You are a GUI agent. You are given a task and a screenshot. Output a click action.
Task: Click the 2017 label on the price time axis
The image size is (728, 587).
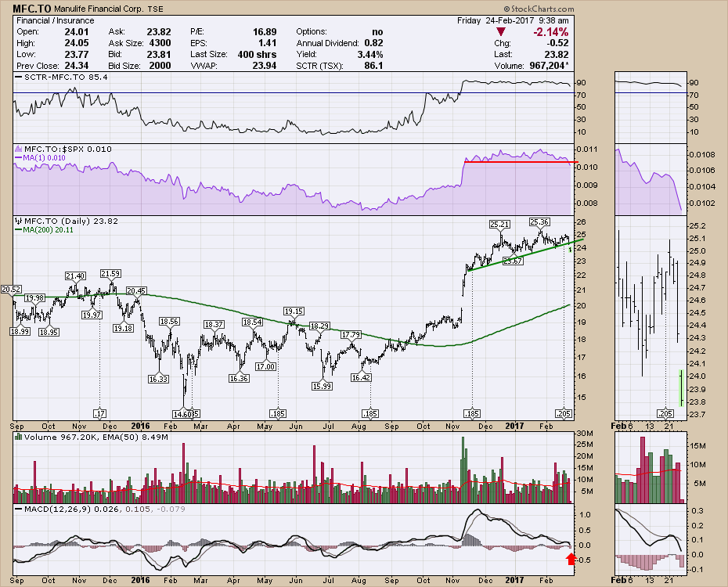pos(515,426)
